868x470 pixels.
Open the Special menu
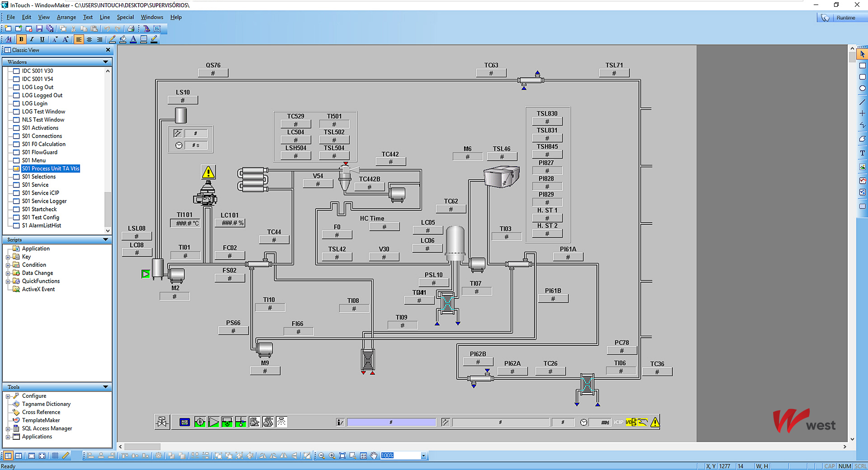tap(125, 17)
